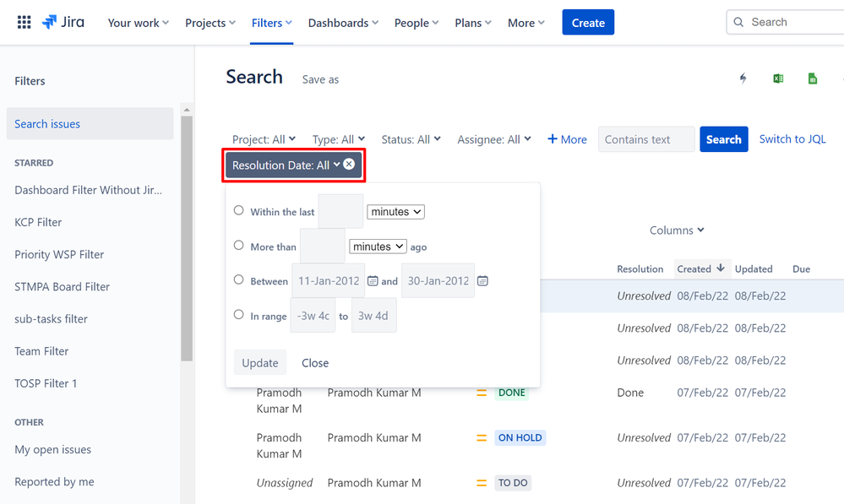Click the Created column sort arrow
The width and height of the screenshot is (844, 504).
click(720, 268)
